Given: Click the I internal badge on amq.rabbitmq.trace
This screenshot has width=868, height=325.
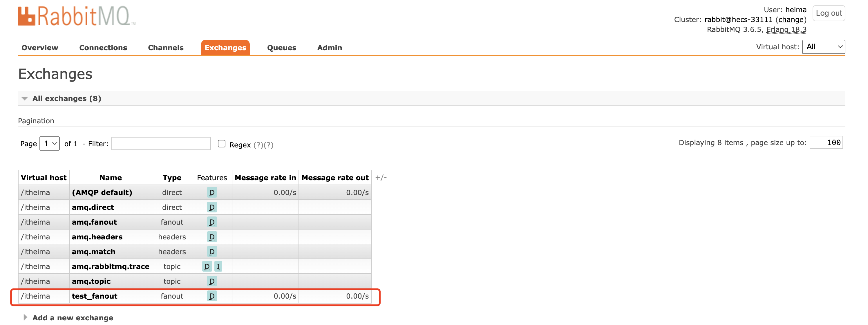Looking at the screenshot, I should point(218,266).
